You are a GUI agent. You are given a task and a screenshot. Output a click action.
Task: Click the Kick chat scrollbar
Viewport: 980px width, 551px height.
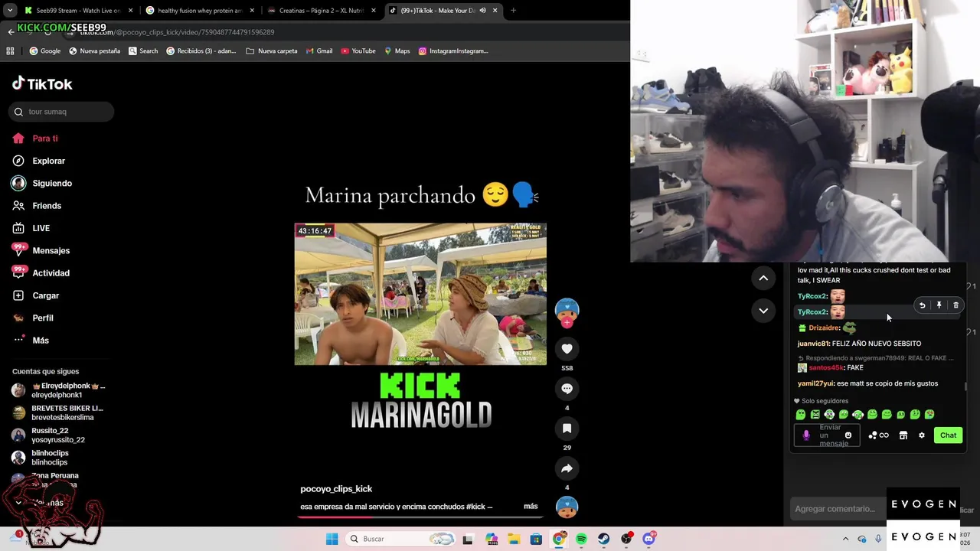pyautogui.click(x=965, y=386)
